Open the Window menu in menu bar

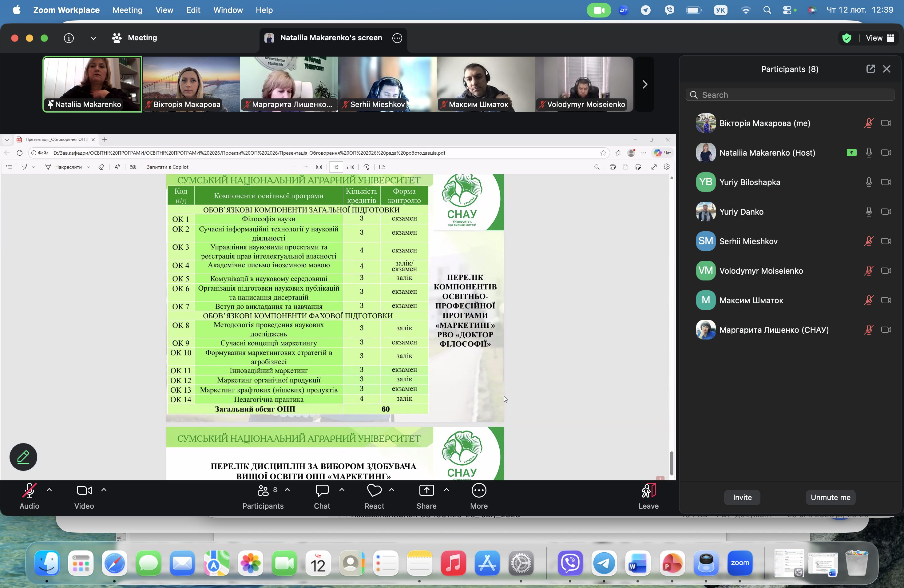(228, 10)
